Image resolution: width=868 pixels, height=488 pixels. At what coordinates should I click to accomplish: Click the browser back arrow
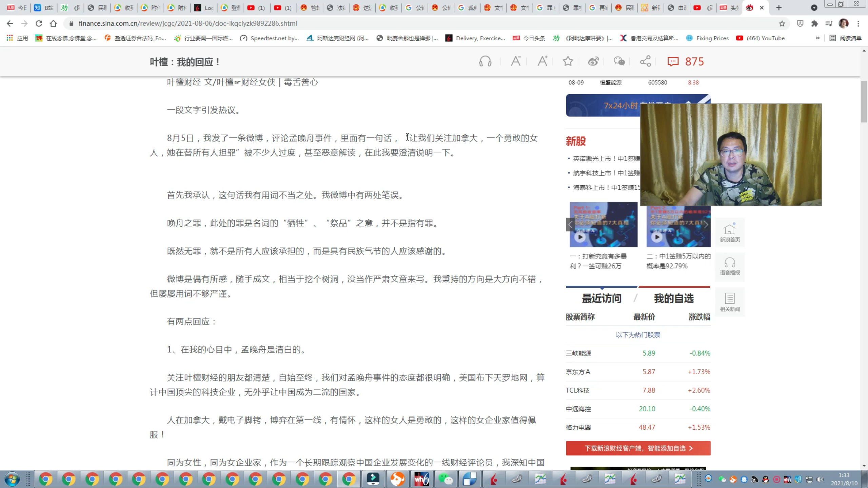tap(10, 23)
